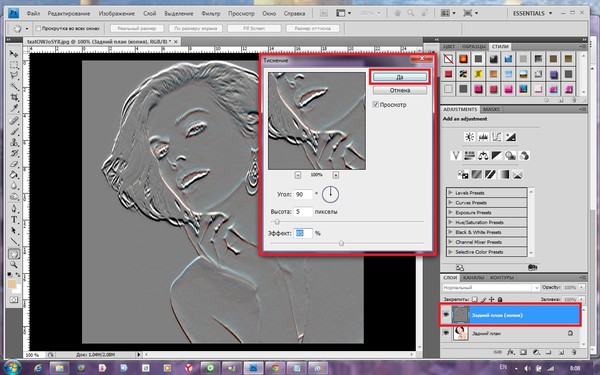Confirm emboss with the Да button
The image size is (600, 375).
click(x=399, y=77)
